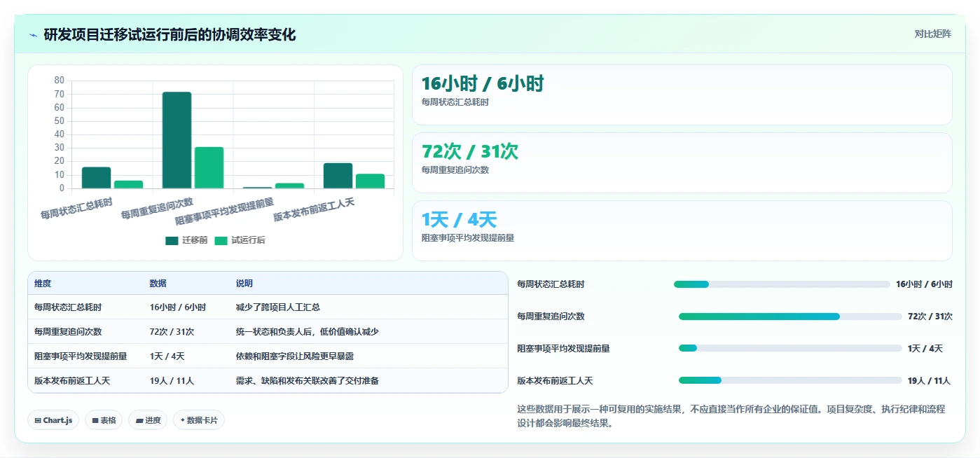980x458 pixels.
Task: Open the 72次 / 31次 data card
Action: [682, 162]
